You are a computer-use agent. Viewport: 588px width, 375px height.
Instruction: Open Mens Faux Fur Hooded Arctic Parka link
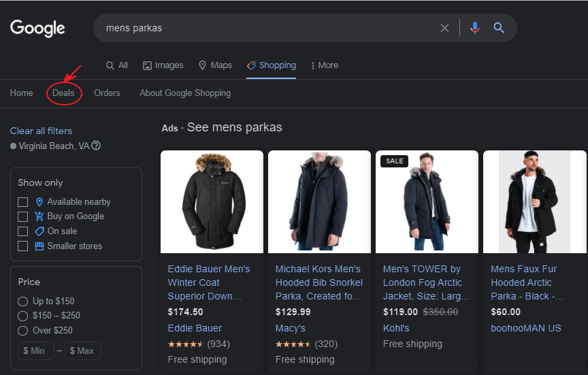pos(527,282)
